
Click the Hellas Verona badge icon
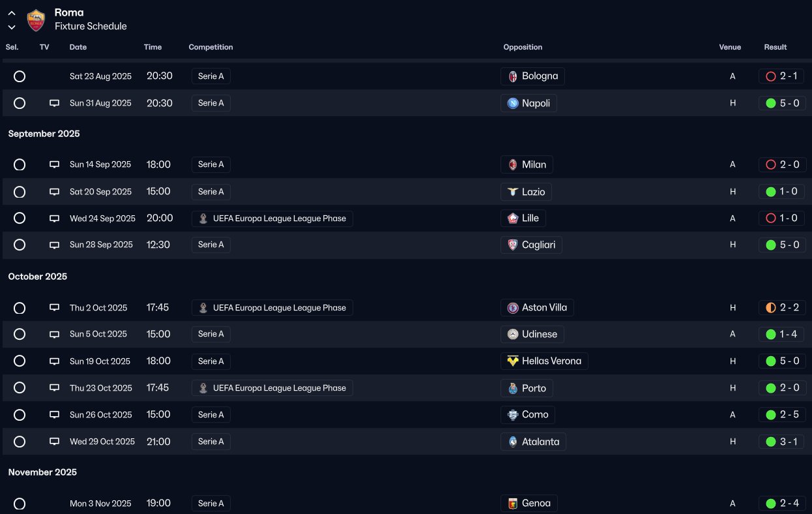click(x=513, y=361)
